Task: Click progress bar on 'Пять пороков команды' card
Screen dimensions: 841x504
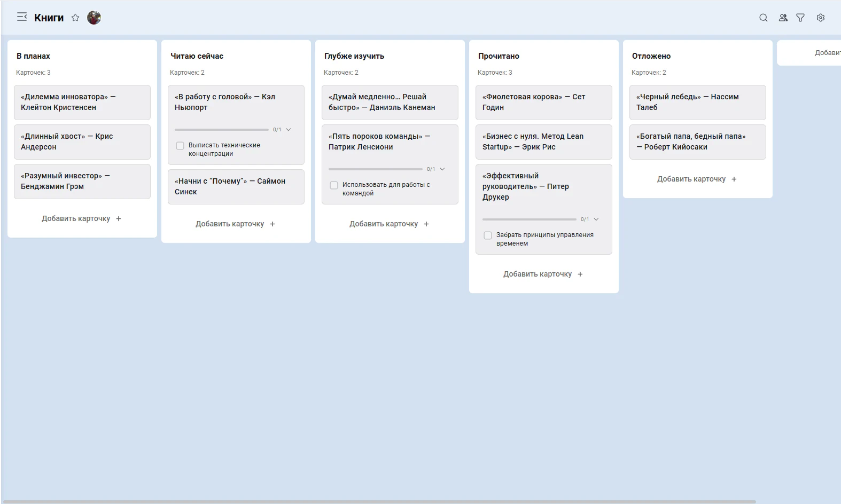Action: pyautogui.click(x=376, y=169)
